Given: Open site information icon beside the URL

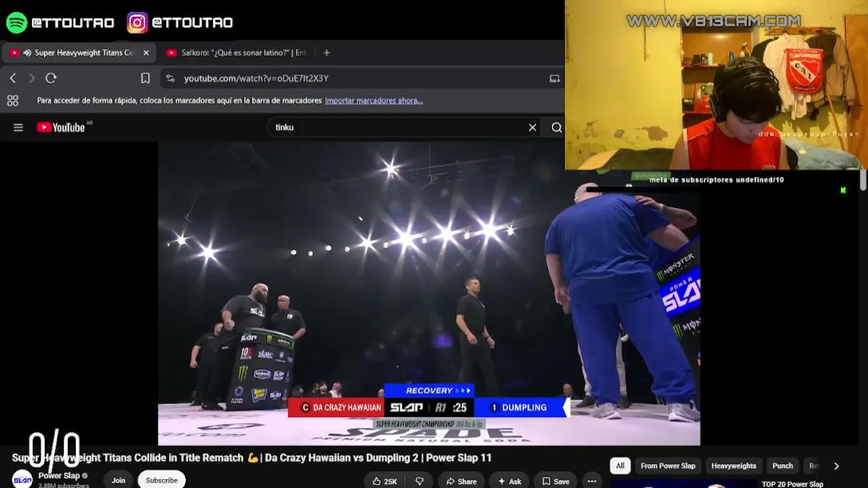Looking at the screenshot, I should click(x=170, y=79).
